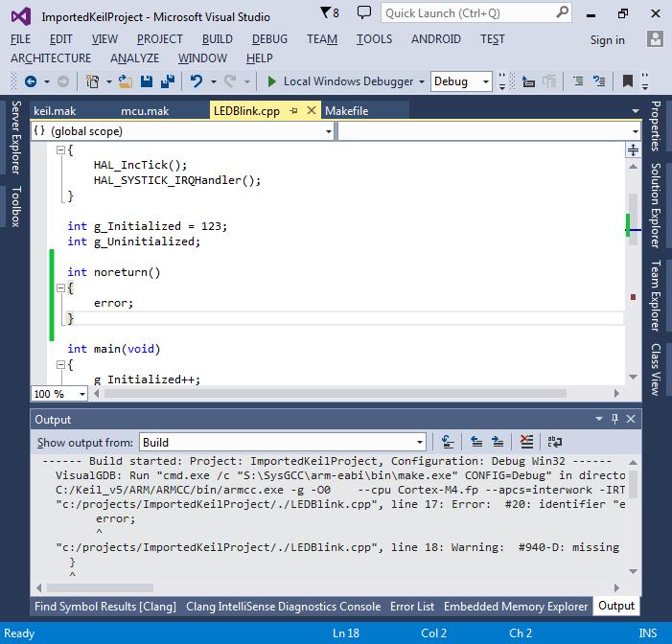672x644 pixels.
Task: Expand the 'Show output from' Build dropdown
Action: [419, 442]
